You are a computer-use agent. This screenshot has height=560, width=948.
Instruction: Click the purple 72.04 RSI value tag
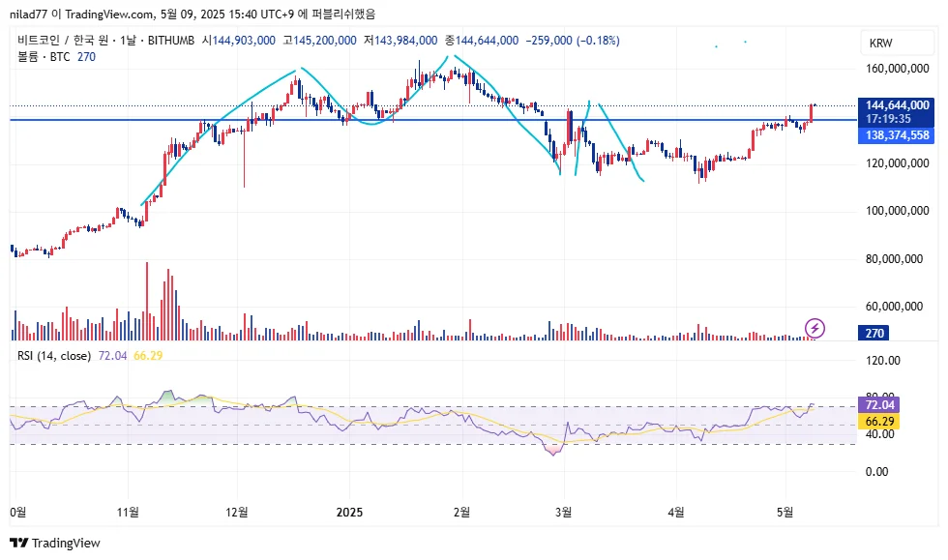(x=879, y=404)
